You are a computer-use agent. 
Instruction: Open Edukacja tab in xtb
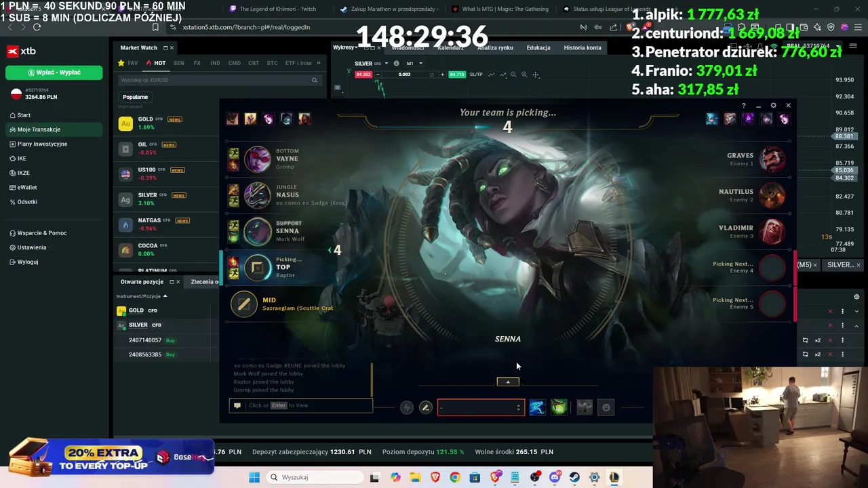(538, 47)
